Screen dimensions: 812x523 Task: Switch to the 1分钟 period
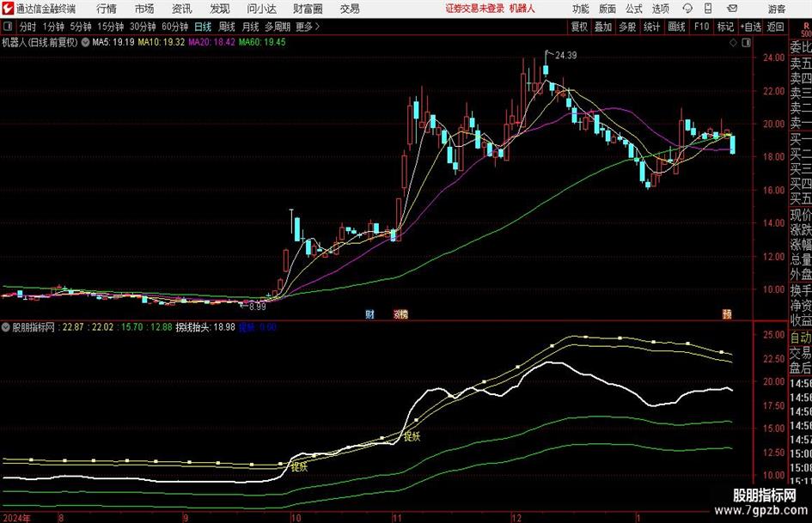pyautogui.click(x=53, y=27)
